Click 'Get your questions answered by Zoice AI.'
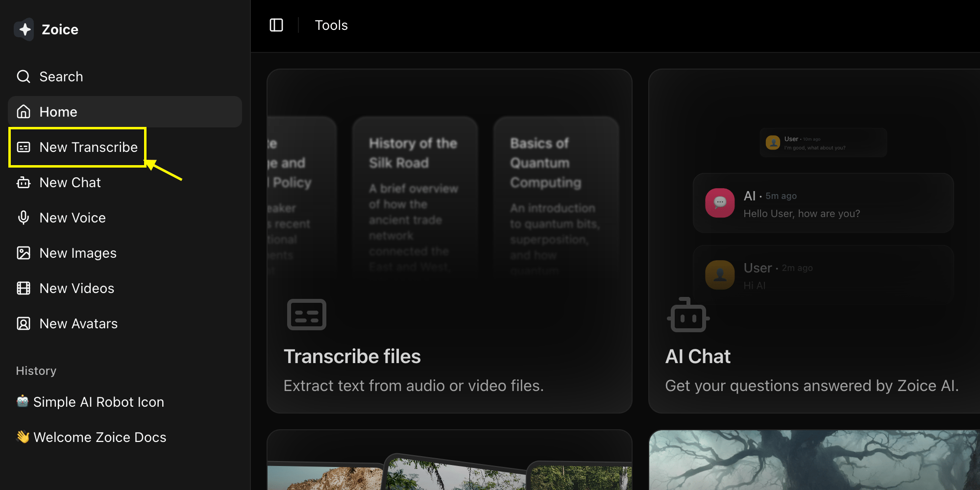The width and height of the screenshot is (980, 490). [812, 386]
